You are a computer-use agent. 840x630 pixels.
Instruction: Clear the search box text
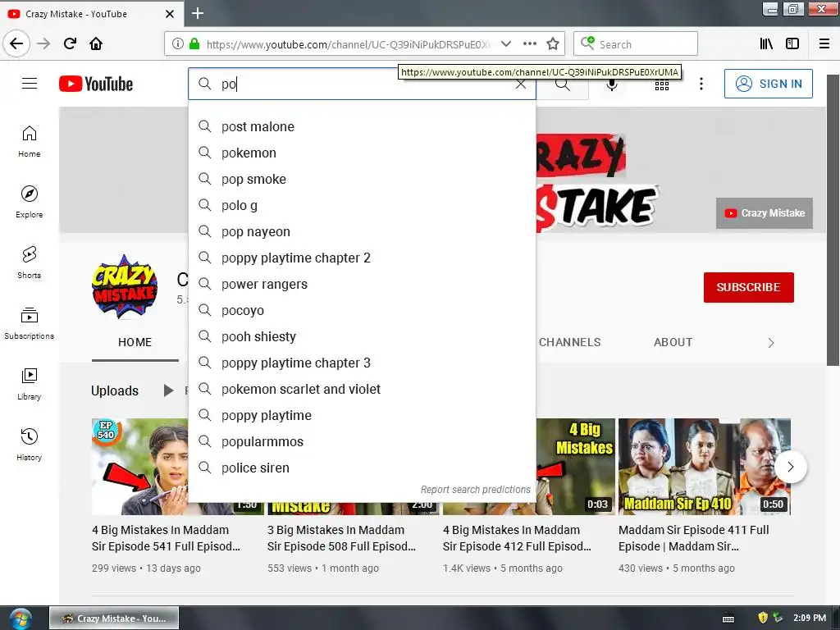pyautogui.click(x=521, y=84)
